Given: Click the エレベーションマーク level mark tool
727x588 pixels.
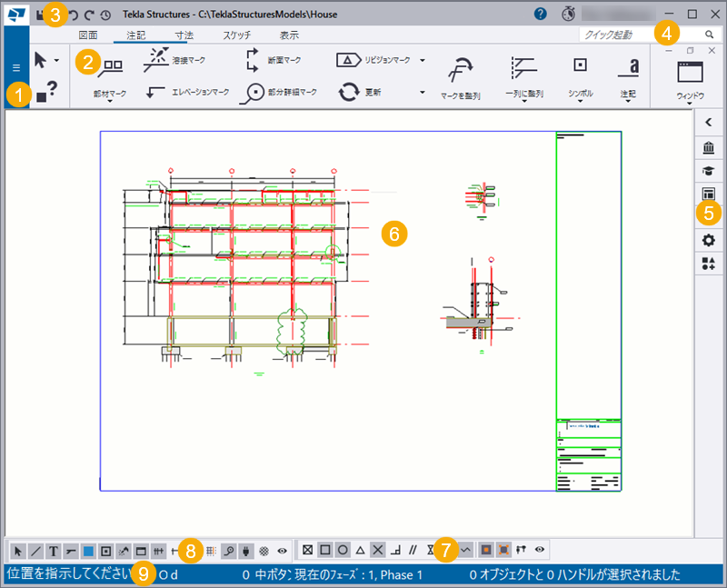Looking at the screenshot, I should (x=154, y=93).
